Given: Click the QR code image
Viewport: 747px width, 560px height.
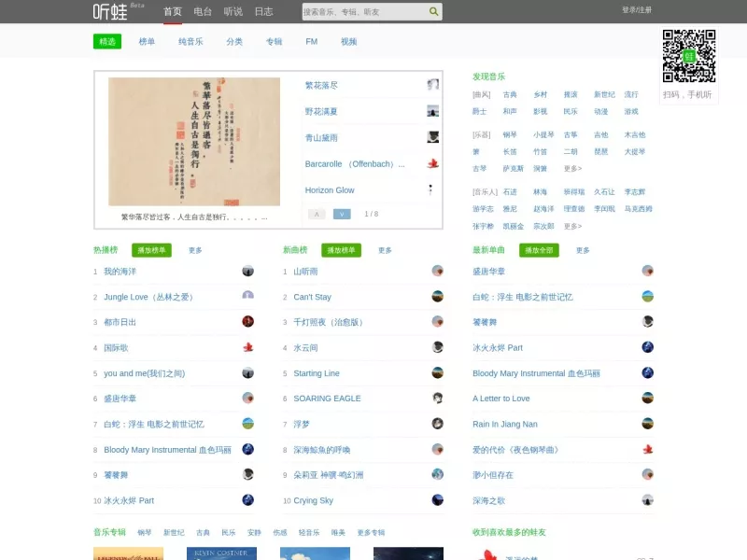Looking at the screenshot, I should point(689,56).
